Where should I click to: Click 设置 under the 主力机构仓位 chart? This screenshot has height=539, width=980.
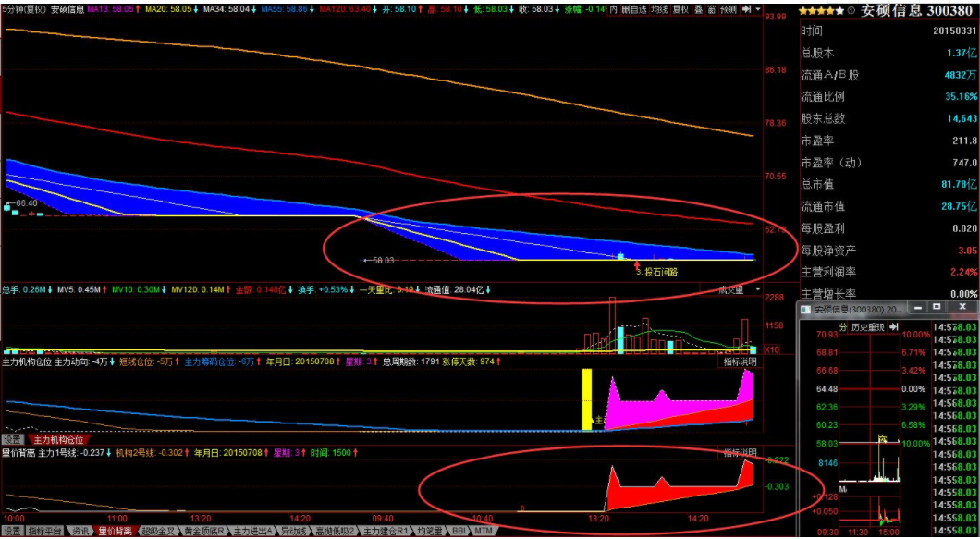tap(13, 439)
